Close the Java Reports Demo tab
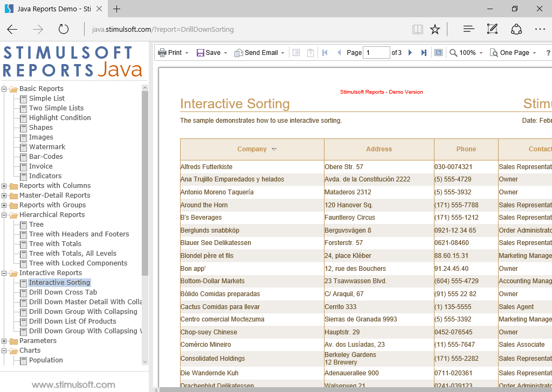 [99, 9]
